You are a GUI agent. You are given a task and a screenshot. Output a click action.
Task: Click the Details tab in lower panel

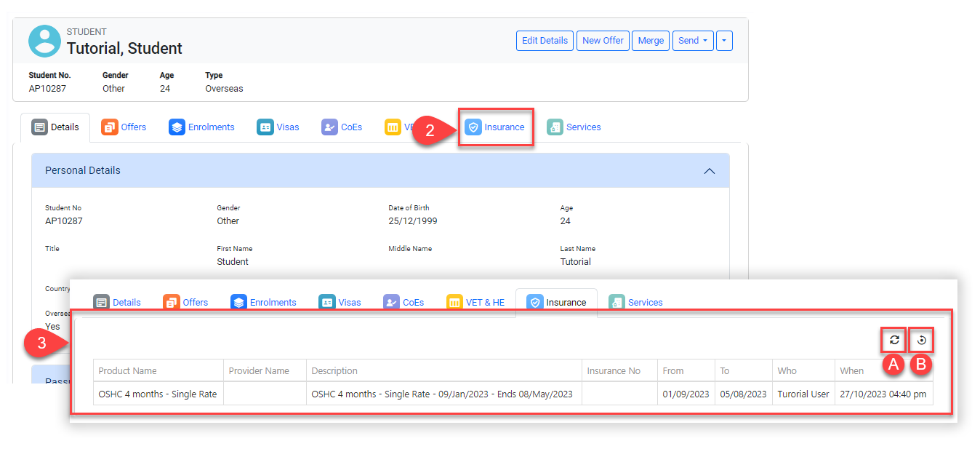tap(117, 303)
